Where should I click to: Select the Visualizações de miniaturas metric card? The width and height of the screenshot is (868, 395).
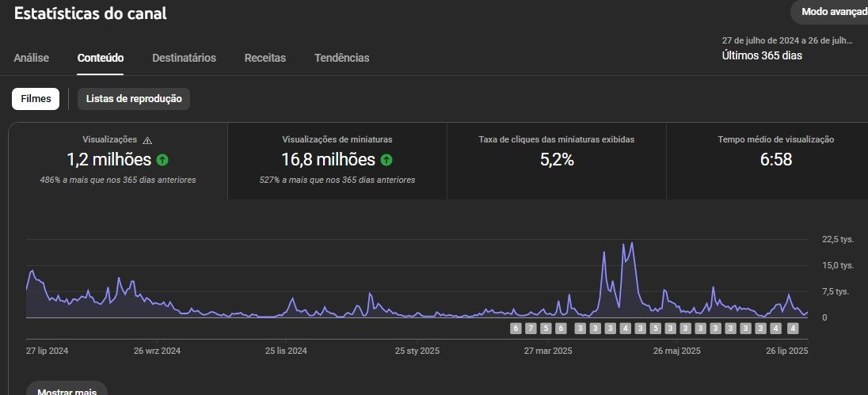tap(337, 161)
